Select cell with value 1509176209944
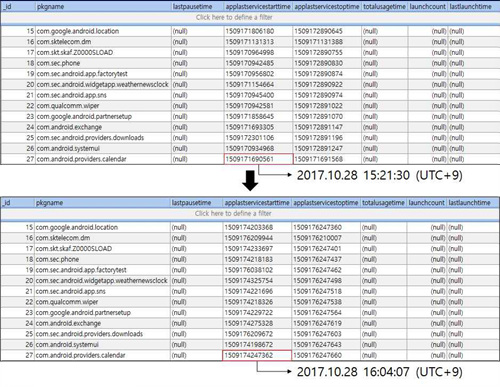500x387 pixels. (257, 238)
